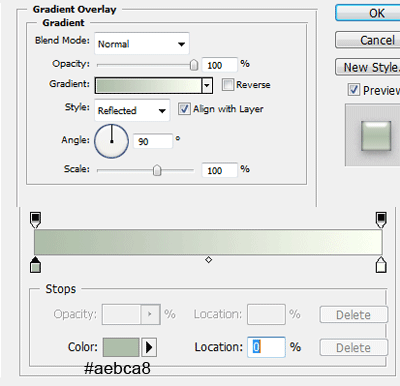Click the New Style button
This screenshot has width=400, height=386.
[x=368, y=67]
